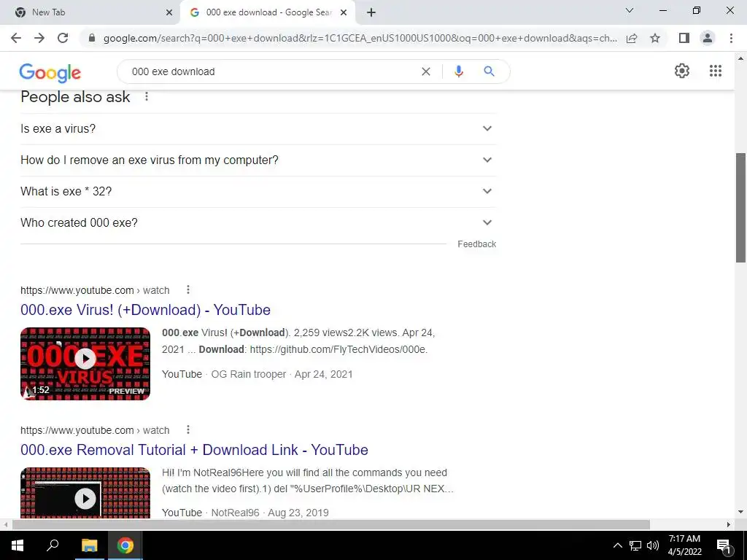The height and width of the screenshot is (560, 747).
Task: Click the first result's youtube.com › watch URL
Action: click(x=95, y=290)
